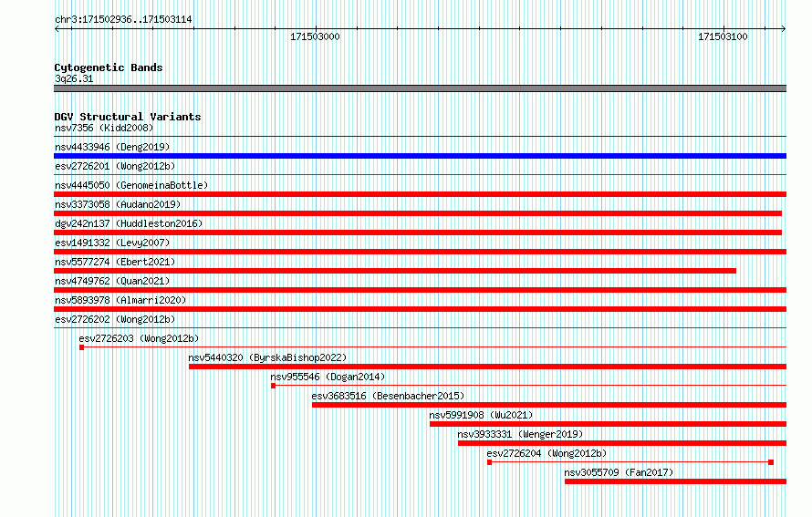
Task: Click the right red endpoint marker of esv2726204
Action: coord(771,462)
